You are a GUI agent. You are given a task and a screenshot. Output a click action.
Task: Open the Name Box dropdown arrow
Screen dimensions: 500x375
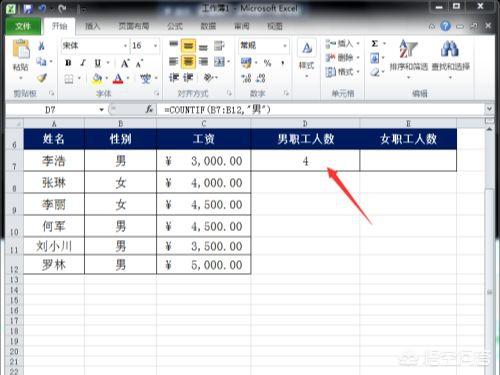tap(101, 109)
